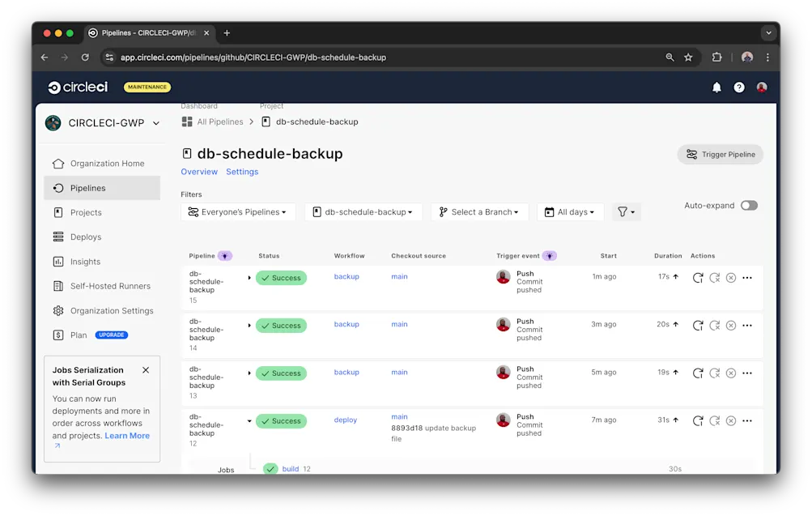Open the Everyone's Pipelines dropdown
The height and width of the screenshot is (516, 812).
click(237, 211)
